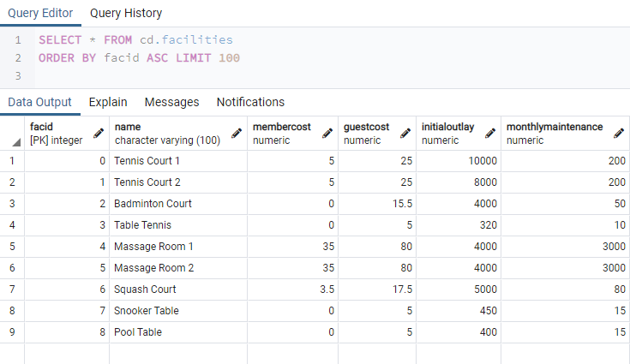Click the monthlymaintenance column pencil icon
The height and width of the screenshot is (364, 630).
coord(618,134)
